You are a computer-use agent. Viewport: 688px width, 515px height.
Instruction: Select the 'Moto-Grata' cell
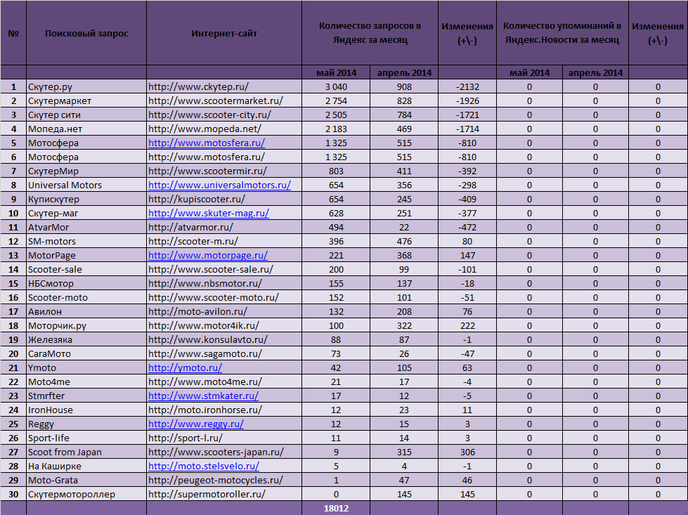pos(86,480)
